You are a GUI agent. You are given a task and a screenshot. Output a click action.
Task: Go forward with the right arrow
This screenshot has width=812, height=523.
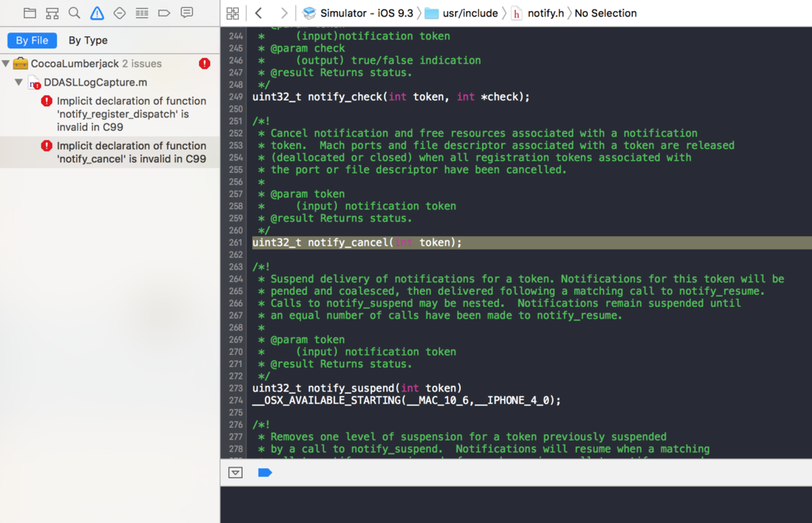click(284, 13)
